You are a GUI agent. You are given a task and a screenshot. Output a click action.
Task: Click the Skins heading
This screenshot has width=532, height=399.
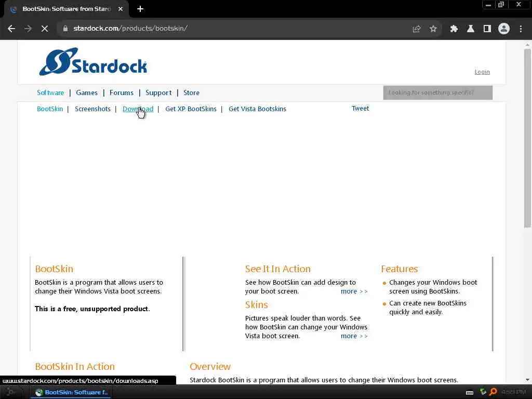point(257,305)
